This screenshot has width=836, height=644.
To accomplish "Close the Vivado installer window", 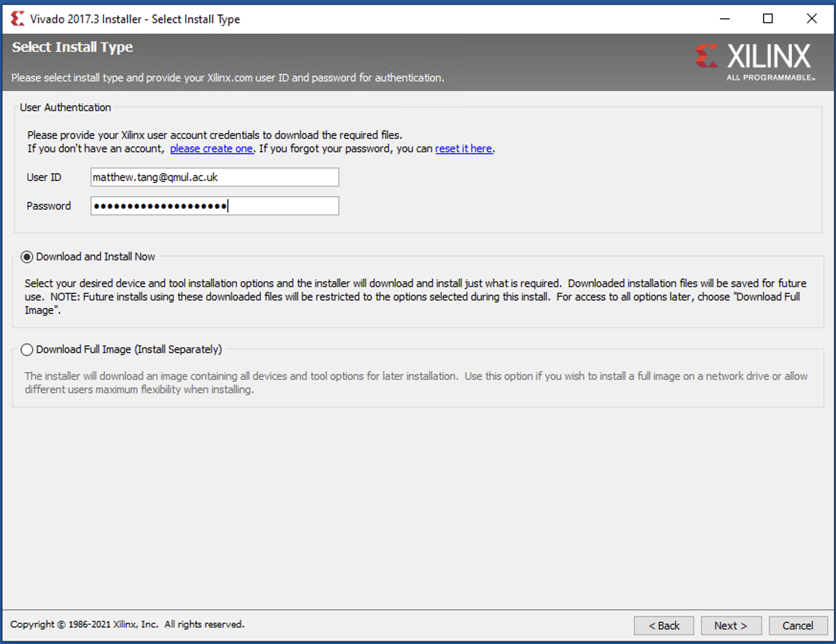I will (x=812, y=19).
